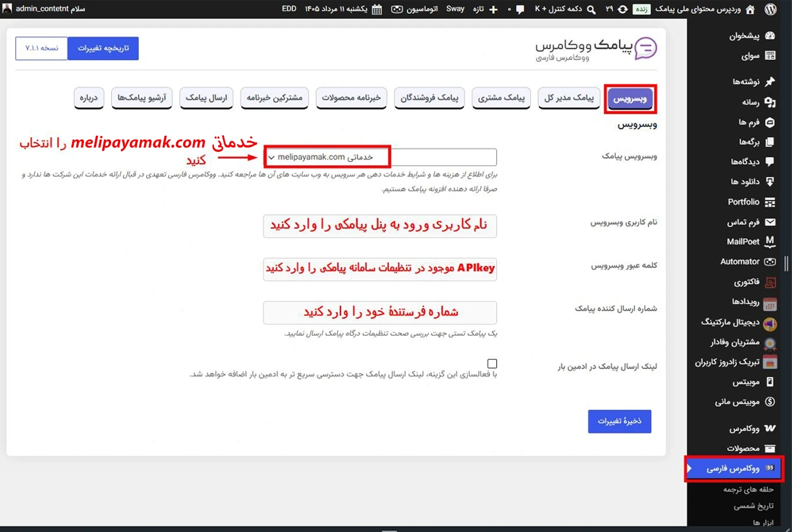Screen dimensions: 792x532
Task: Click the پیامک ووکامرس chat logo icon
Action: (x=645, y=48)
